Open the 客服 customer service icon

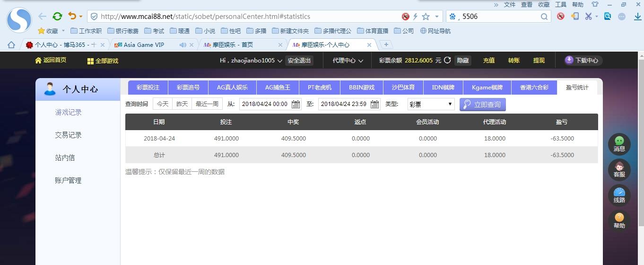tap(619, 169)
